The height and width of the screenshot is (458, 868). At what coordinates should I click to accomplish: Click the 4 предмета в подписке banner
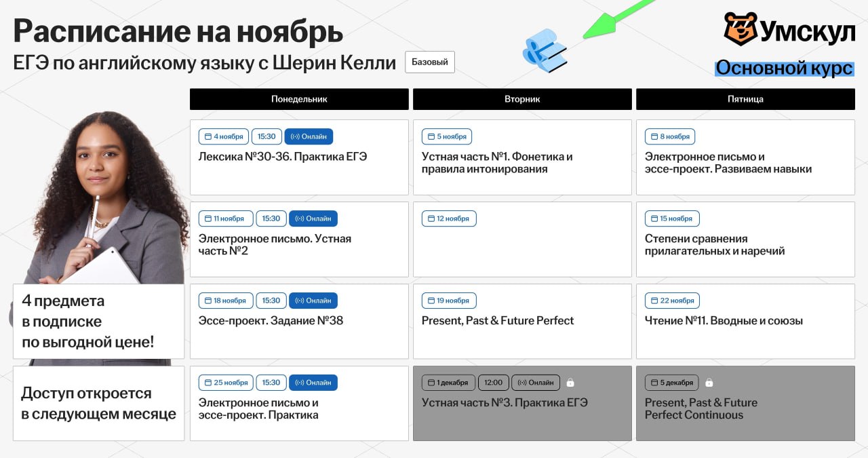pyautogui.click(x=98, y=322)
